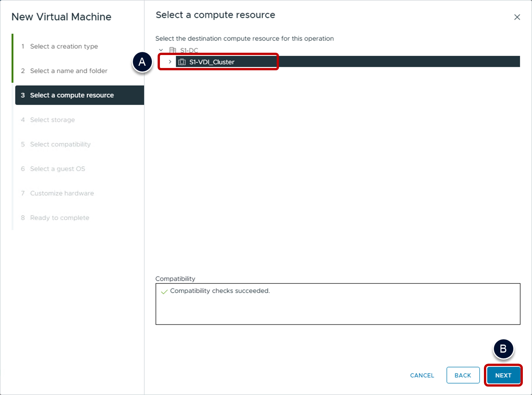Open step 6 Select a guest OS
This screenshot has width=532, height=395.
(57, 168)
